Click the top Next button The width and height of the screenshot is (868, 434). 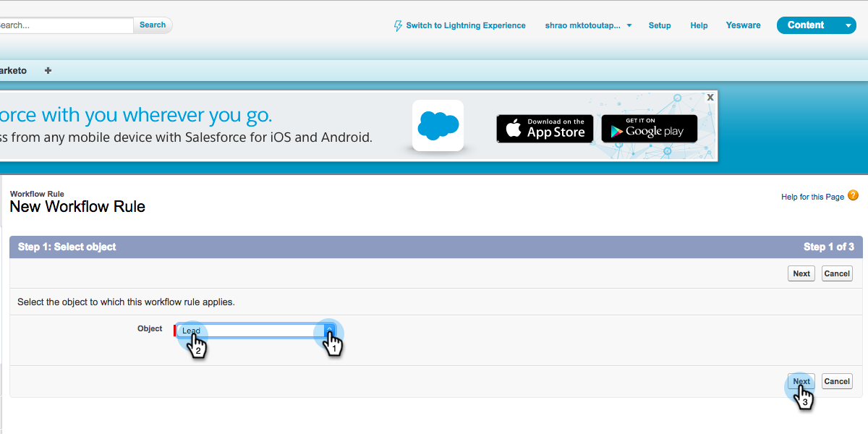tap(801, 273)
